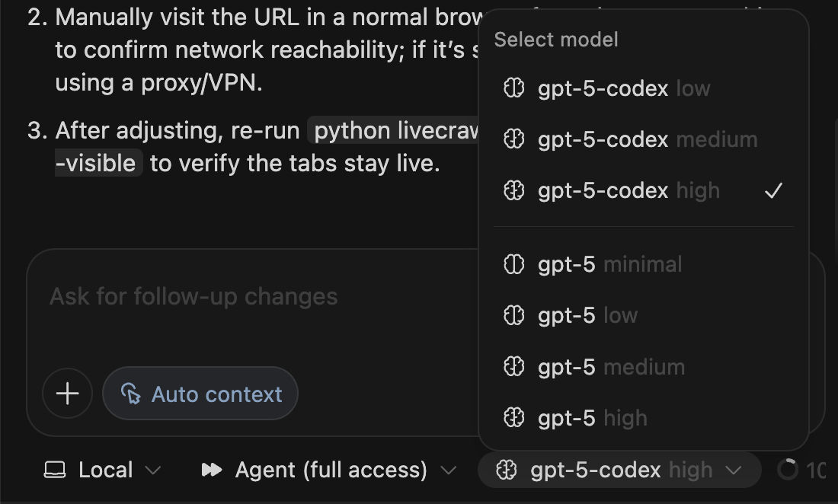Click the context usage ring indicator
838x504 pixels.
pos(788,470)
